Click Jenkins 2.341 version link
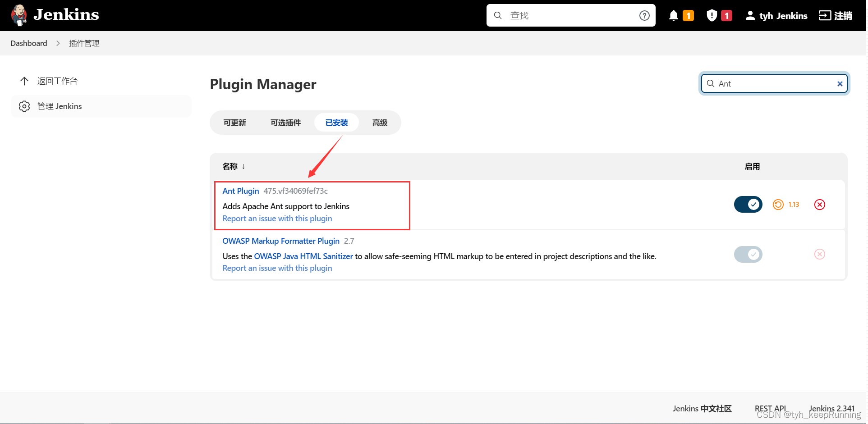This screenshot has width=868, height=424. click(x=832, y=409)
